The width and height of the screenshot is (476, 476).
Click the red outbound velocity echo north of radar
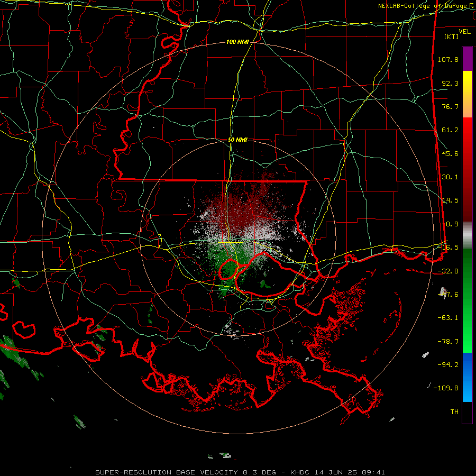[x=243, y=204]
